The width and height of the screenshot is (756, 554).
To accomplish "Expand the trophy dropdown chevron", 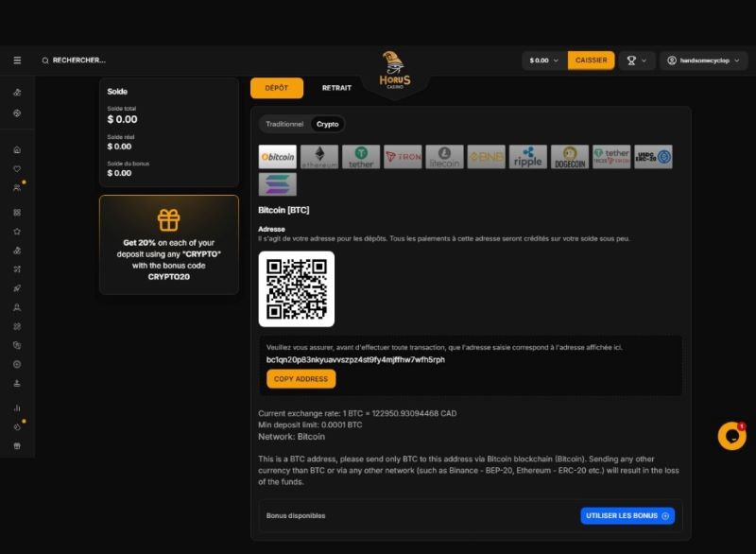I will (644, 61).
